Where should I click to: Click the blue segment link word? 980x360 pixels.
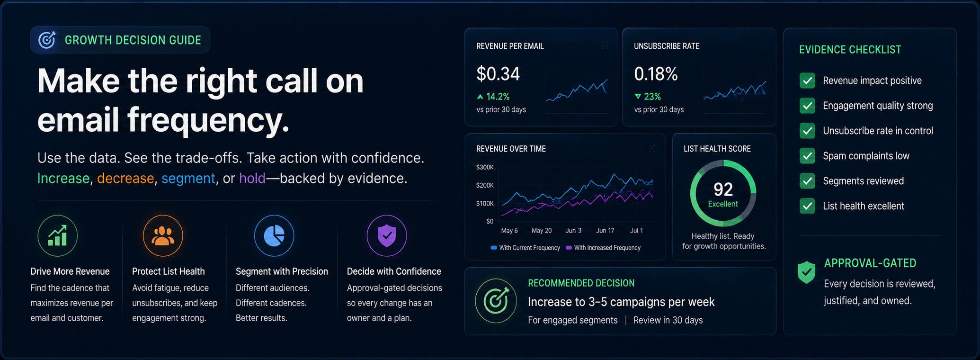188,179
